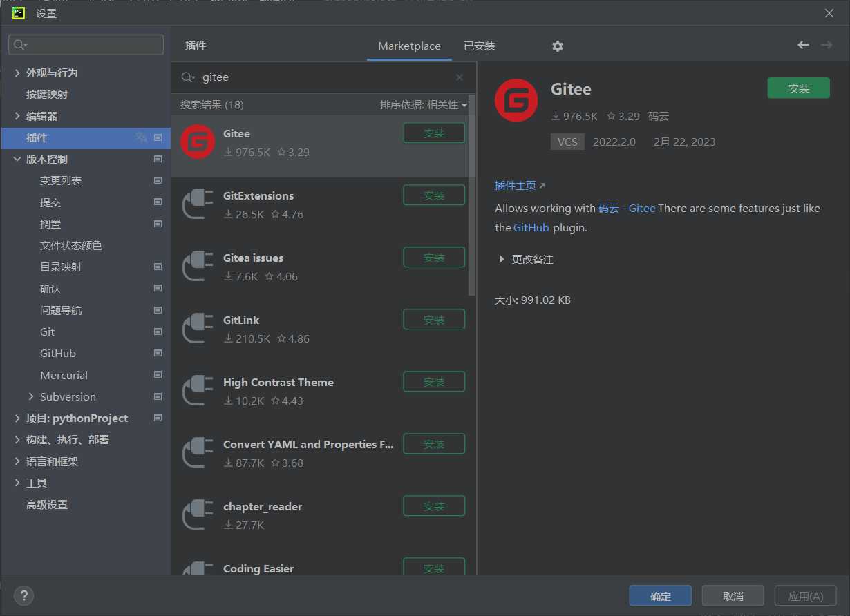Switch to the 已安装 tab
The height and width of the screenshot is (616, 850).
(x=479, y=46)
